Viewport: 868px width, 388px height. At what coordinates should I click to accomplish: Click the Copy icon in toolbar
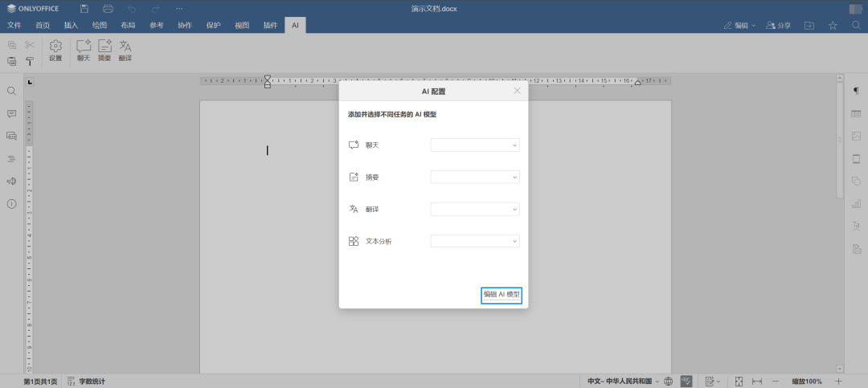(x=11, y=45)
